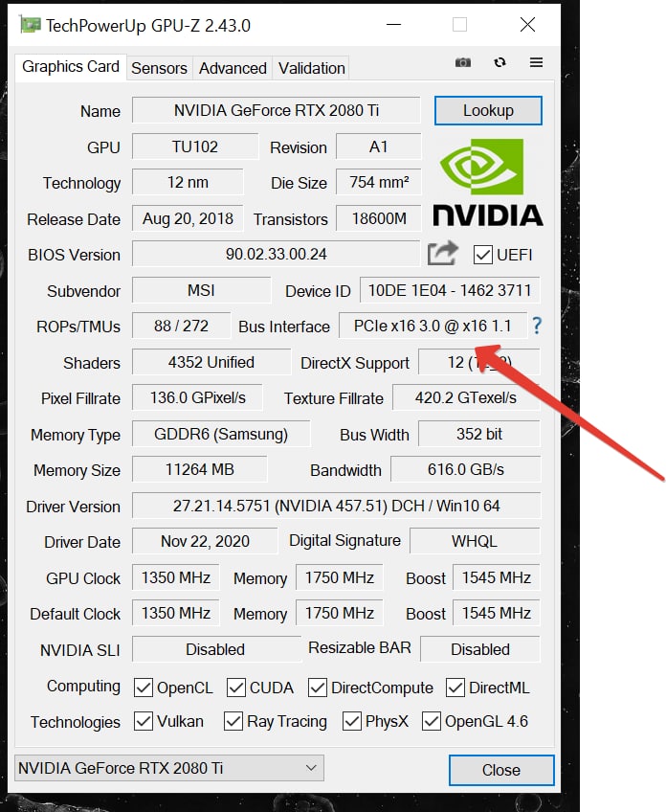Click the BIOS share/export arrow icon

coord(442,253)
